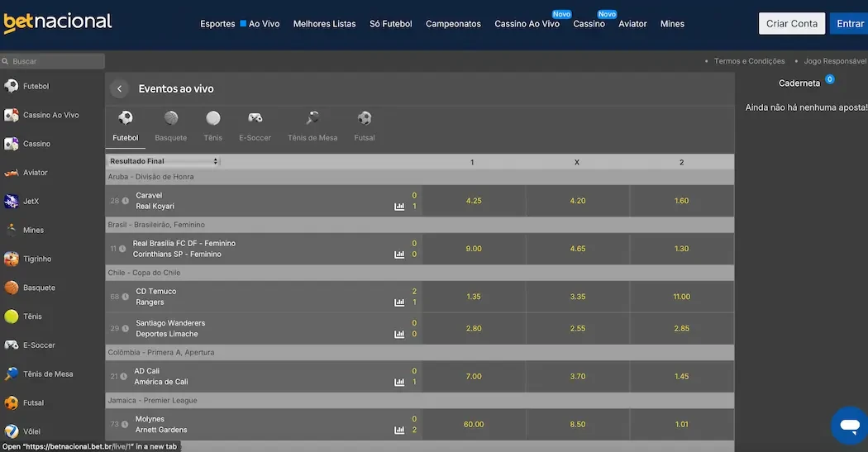Open the Termos e Condições link

click(749, 61)
